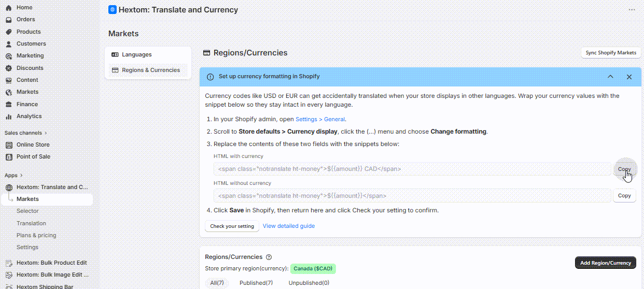Click the Customers person icon
This screenshot has width=644, height=289.
click(x=9, y=44)
